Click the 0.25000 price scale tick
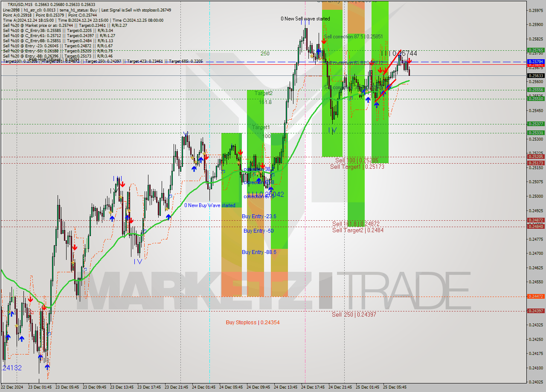 click(536, 196)
